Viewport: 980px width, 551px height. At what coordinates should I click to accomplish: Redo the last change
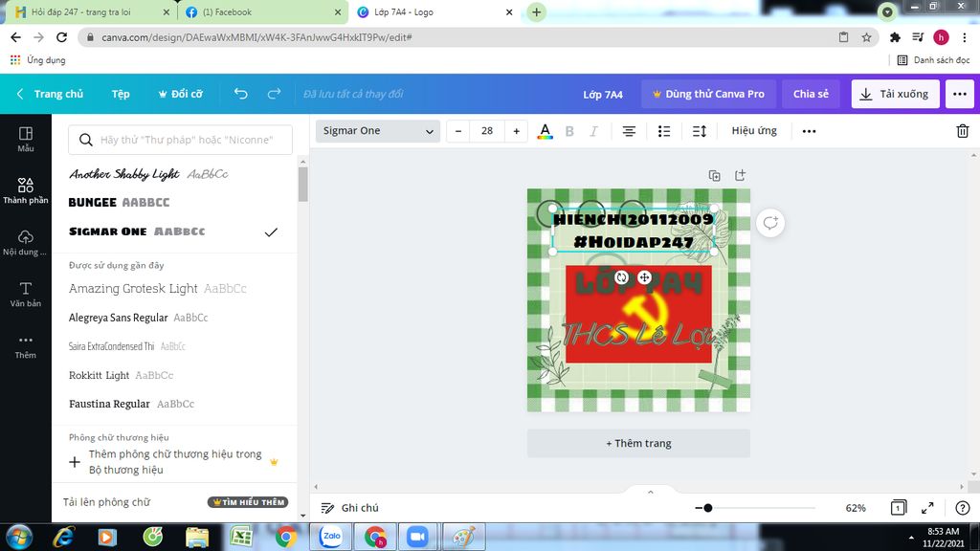pos(274,94)
